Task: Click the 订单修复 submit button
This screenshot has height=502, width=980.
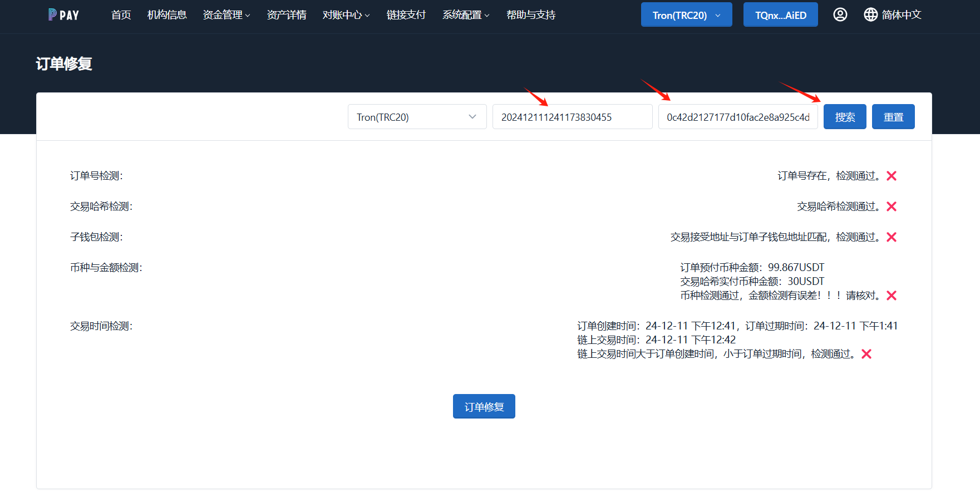Action: [484, 406]
